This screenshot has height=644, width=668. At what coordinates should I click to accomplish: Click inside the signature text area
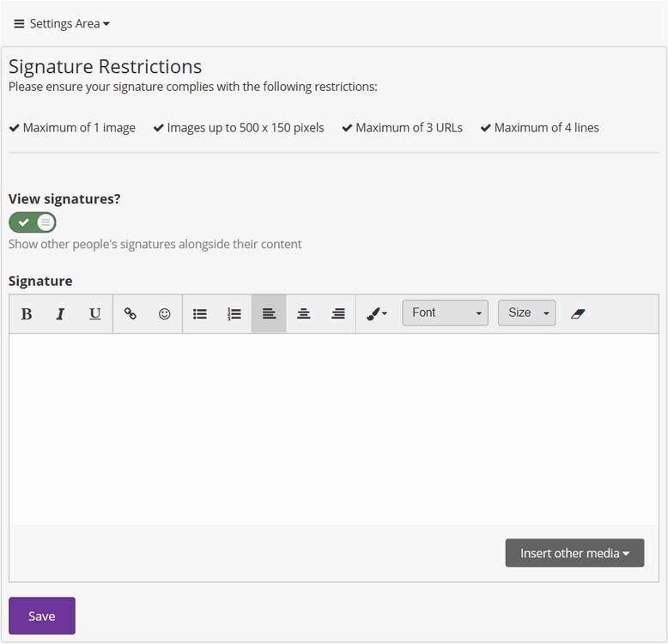tap(333, 429)
